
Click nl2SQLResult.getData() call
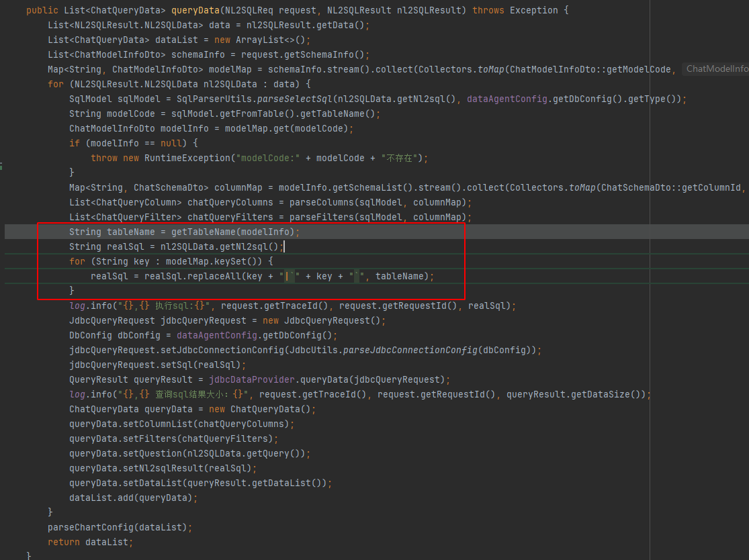click(x=305, y=26)
